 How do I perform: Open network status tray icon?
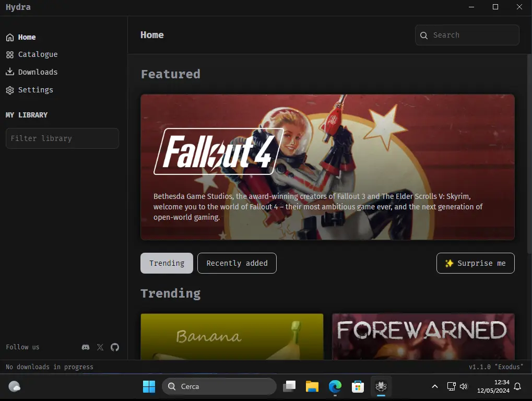pyautogui.click(x=451, y=386)
